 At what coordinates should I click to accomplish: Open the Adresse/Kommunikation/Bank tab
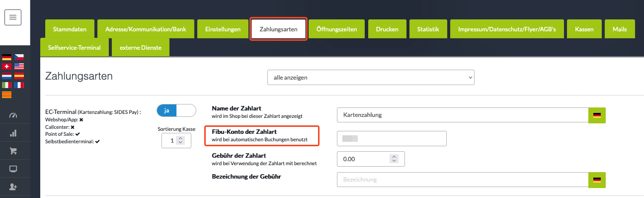[146, 29]
